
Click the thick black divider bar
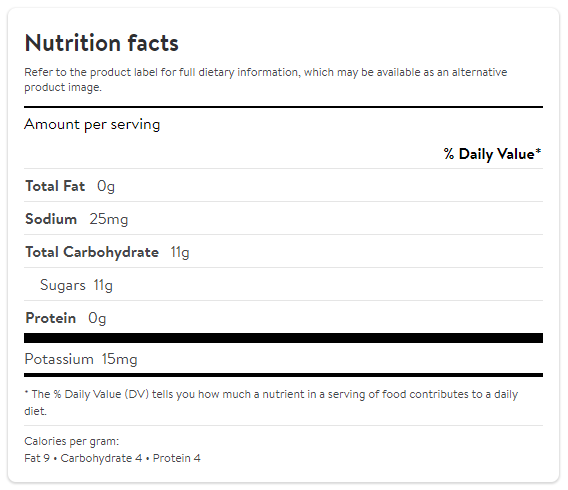tap(283, 338)
